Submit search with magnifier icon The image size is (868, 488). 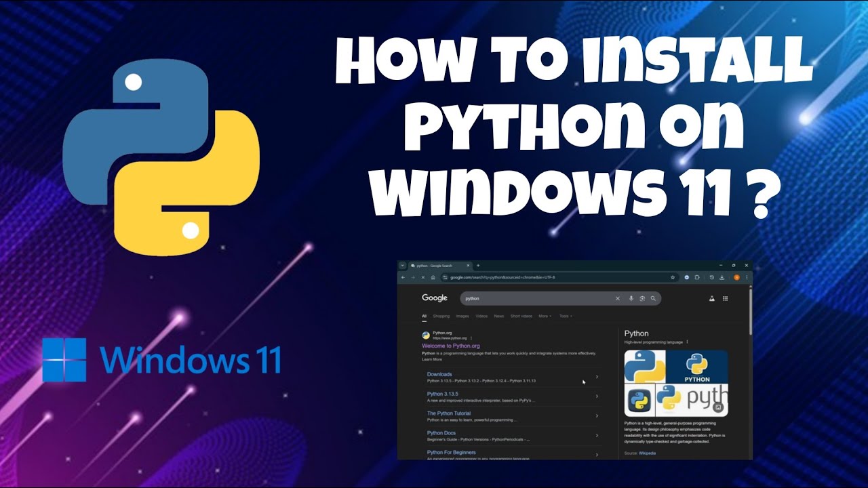coord(653,298)
